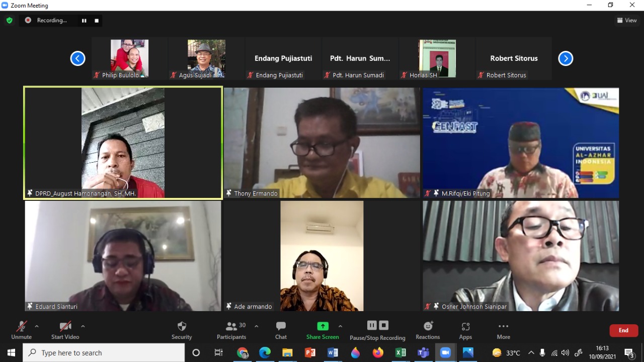Expand the Participants options arrow
Image resolution: width=644 pixels, height=362 pixels.
coord(256,326)
